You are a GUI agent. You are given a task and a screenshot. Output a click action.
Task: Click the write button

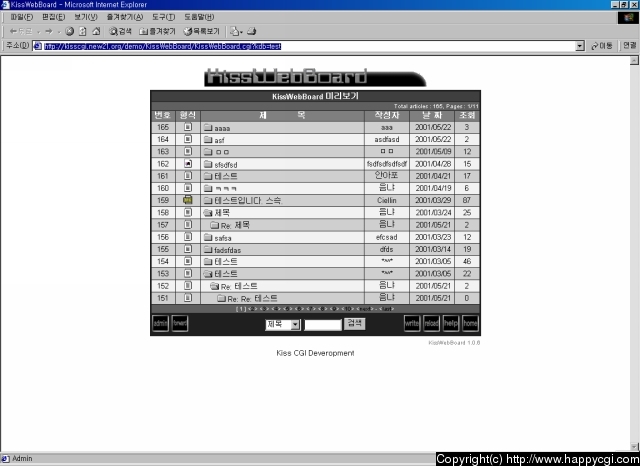pyautogui.click(x=412, y=324)
